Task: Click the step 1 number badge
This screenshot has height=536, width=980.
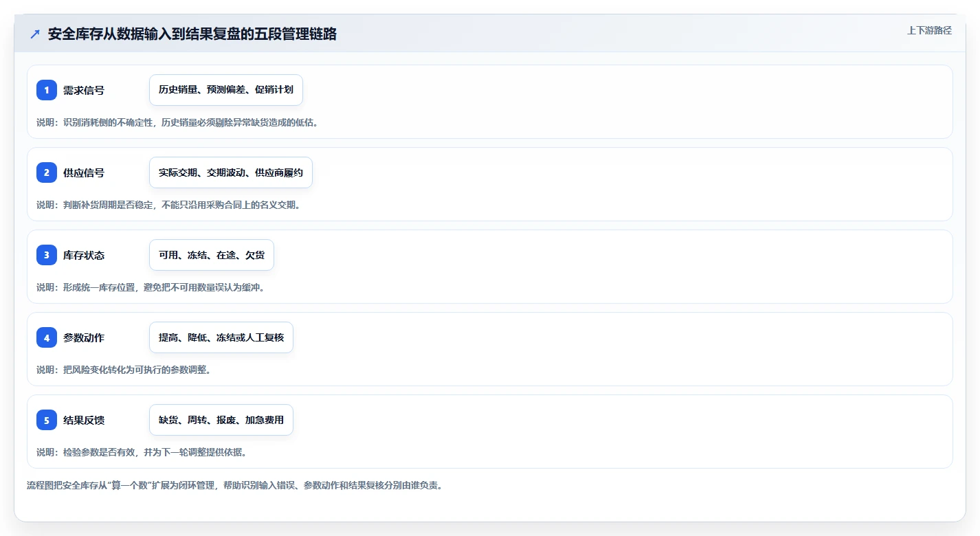Action: 47,90
